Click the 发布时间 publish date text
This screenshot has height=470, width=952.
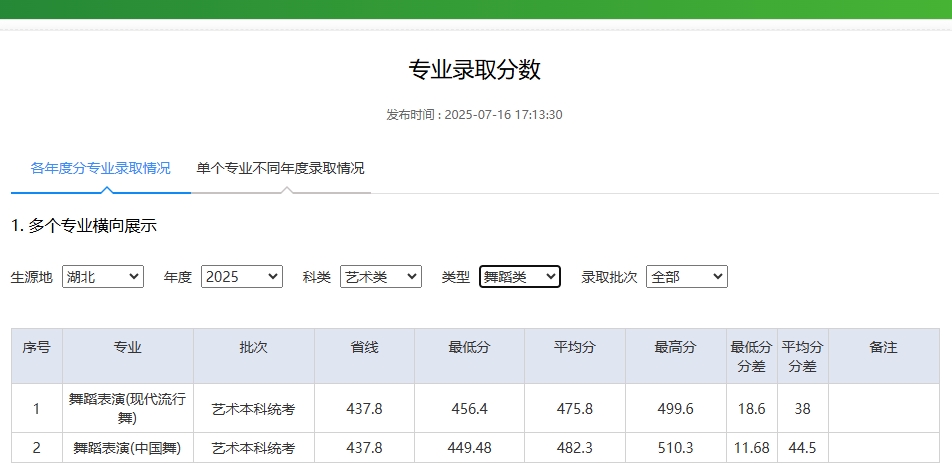point(475,115)
